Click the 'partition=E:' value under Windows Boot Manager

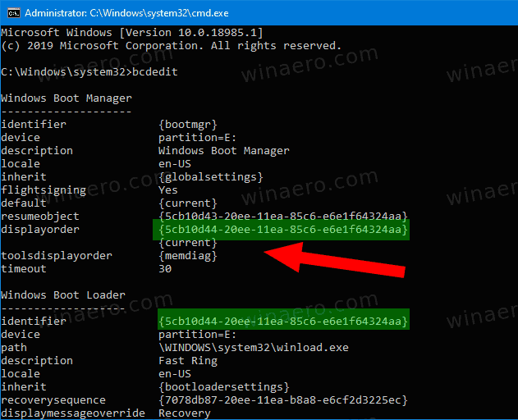(x=197, y=138)
